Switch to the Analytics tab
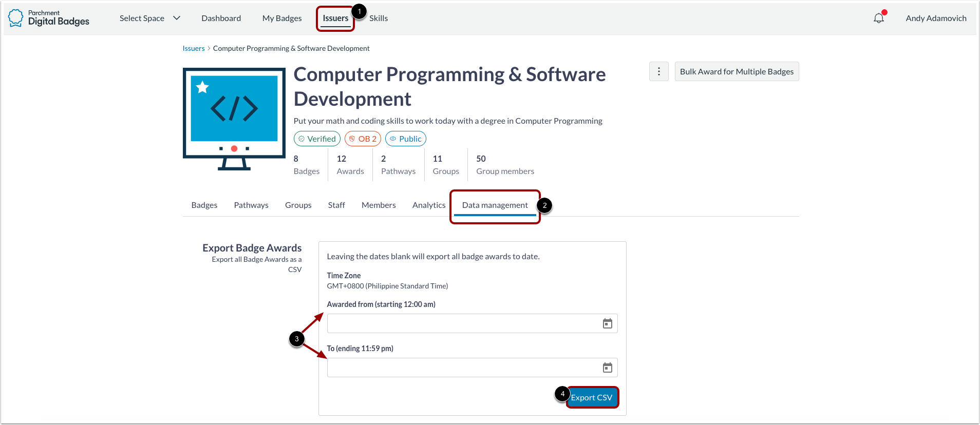980x425 pixels. pos(429,205)
